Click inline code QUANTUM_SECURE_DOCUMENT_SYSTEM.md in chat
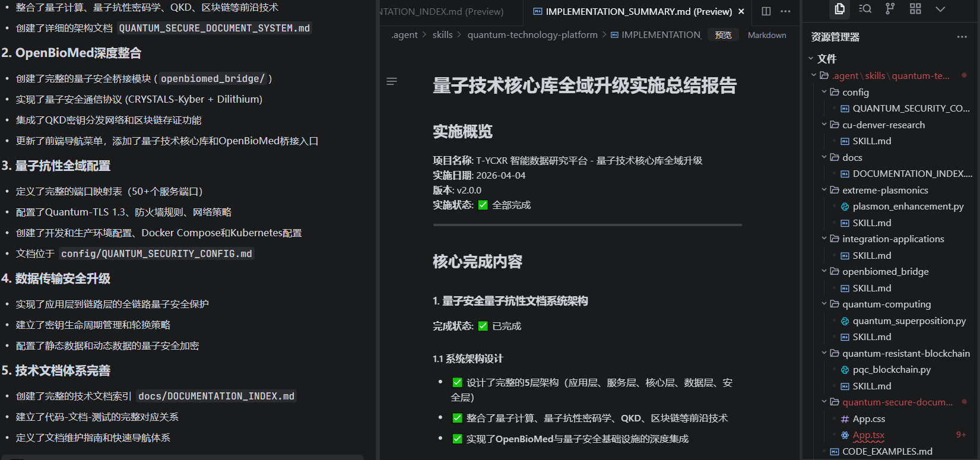Viewport: 980px width, 460px height. [214, 28]
